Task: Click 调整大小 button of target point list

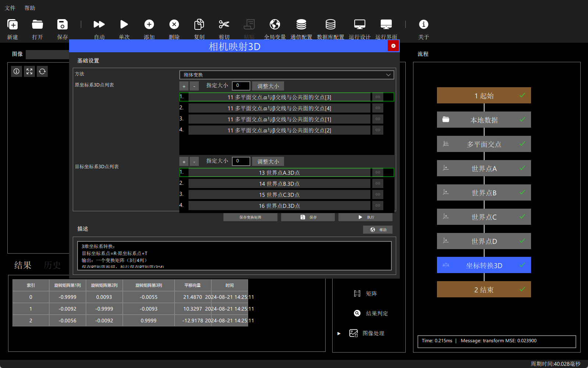Action: tap(268, 162)
